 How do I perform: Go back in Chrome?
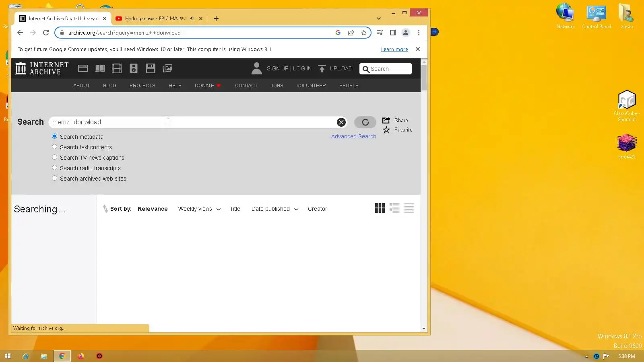tap(20, 33)
